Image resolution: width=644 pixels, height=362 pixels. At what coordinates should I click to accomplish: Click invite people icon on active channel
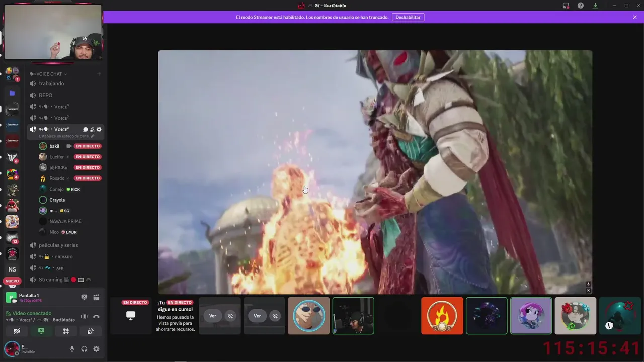92,129
